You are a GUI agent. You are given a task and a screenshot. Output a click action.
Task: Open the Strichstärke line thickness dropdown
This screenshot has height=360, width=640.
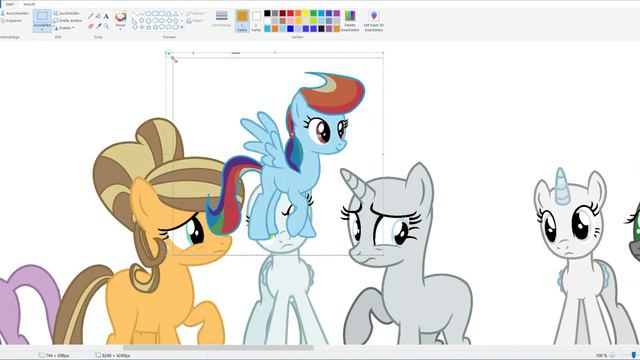point(222,20)
